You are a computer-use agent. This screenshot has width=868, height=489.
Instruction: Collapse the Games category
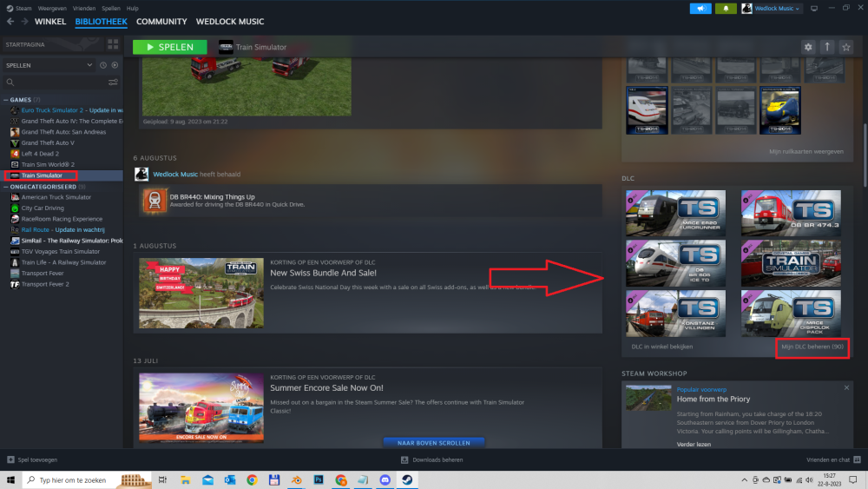5,100
